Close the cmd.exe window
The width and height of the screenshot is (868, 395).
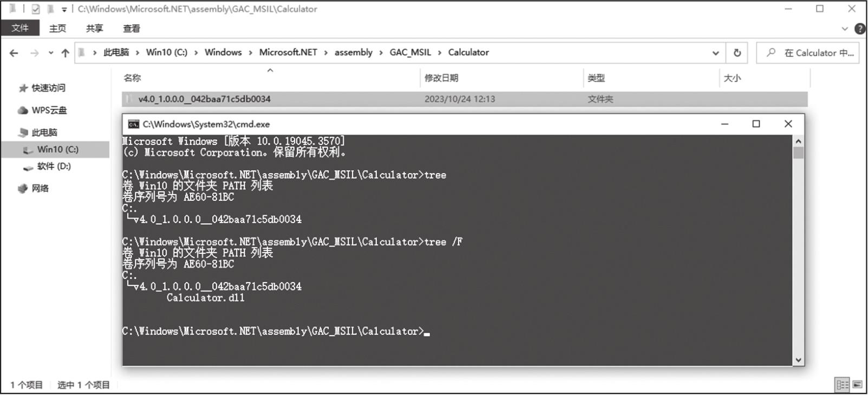[788, 124]
